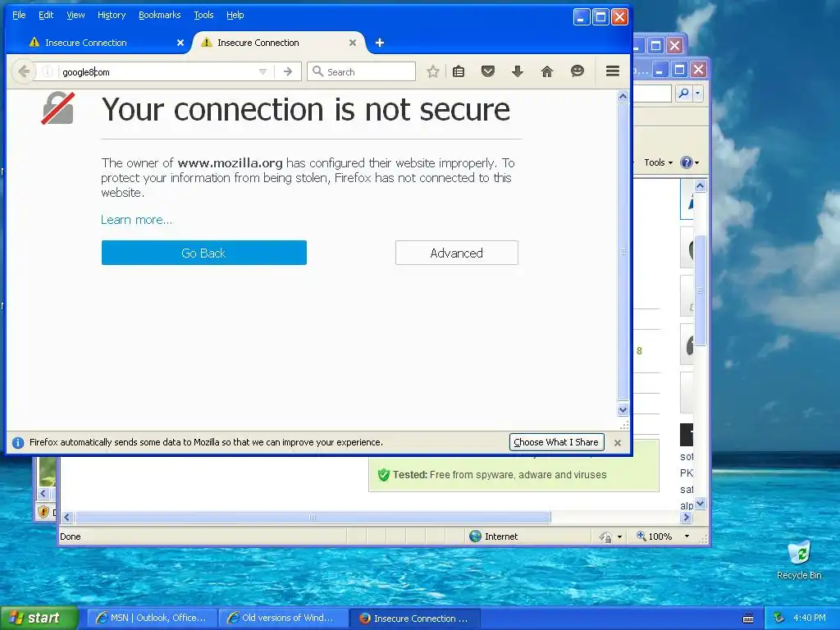Image resolution: width=840 pixels, height=630 pixels.
Task: Dismiss the Firefox data notification bar
Action: pos(618,443)
